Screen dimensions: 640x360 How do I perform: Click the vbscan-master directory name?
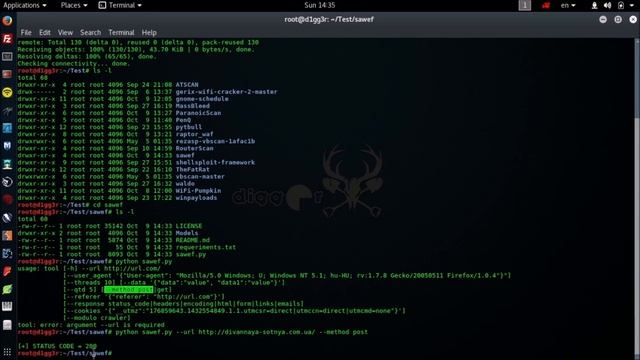click(x=200, y=177)
